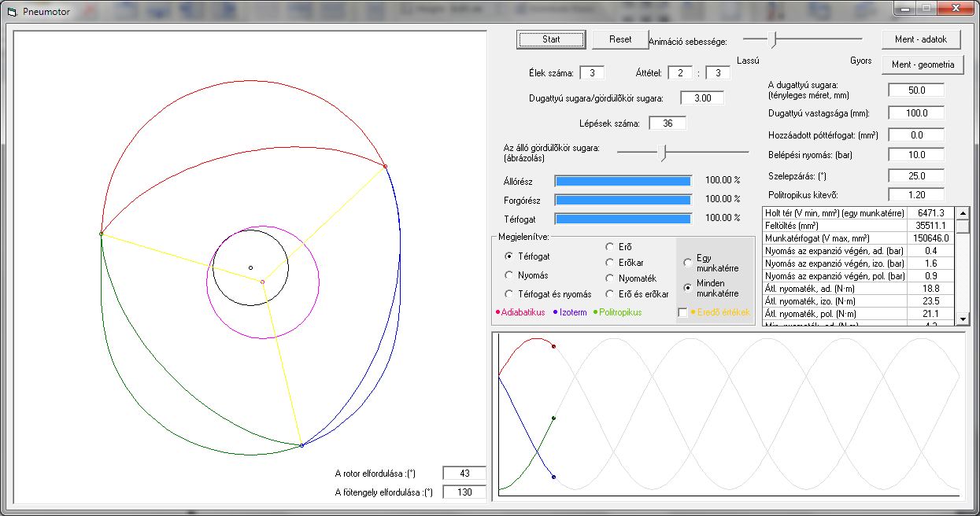Click the Politropikus kitevő field
This screenshot has width=980, height=516.
pos(916,194)
